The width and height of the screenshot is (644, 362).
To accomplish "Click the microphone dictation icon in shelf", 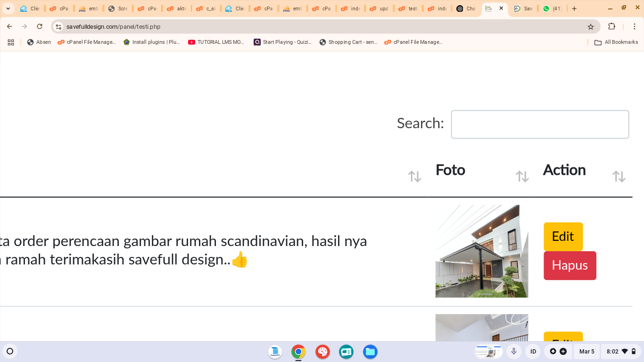I will point(514,352).
